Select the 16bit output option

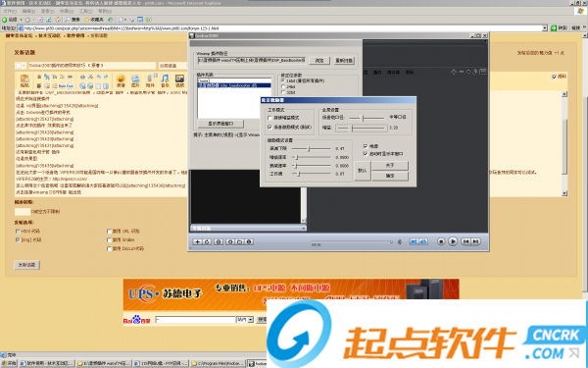tap(283, 80)
